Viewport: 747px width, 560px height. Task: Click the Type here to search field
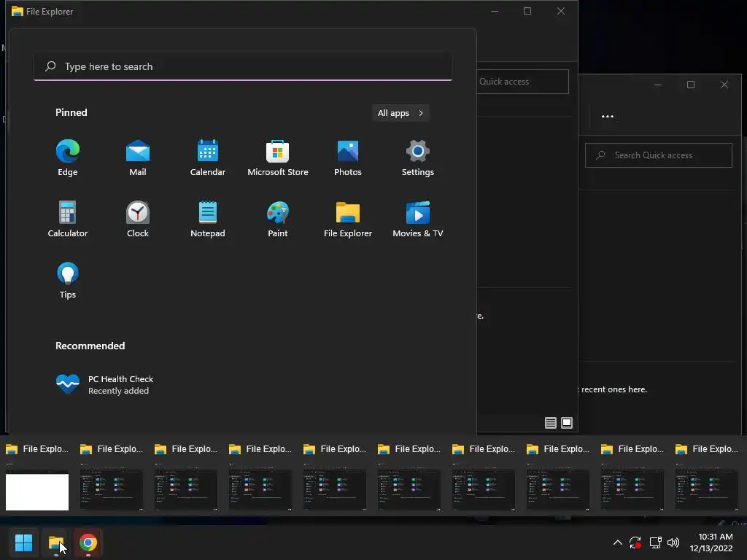[x=243, y=66]
